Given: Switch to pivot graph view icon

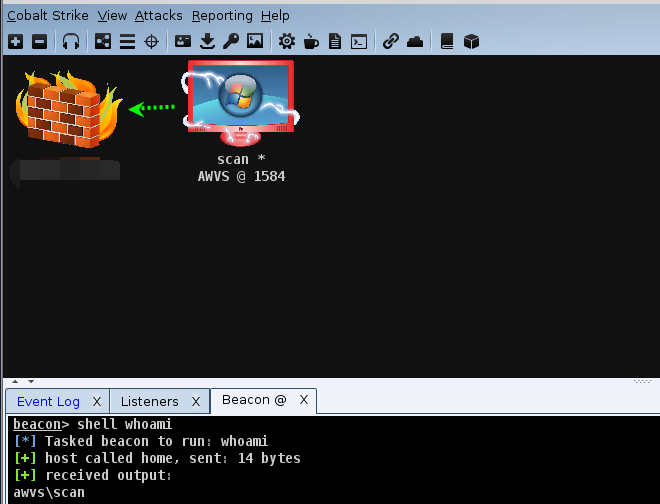Looking at the screenshot, I should [103, 42].
